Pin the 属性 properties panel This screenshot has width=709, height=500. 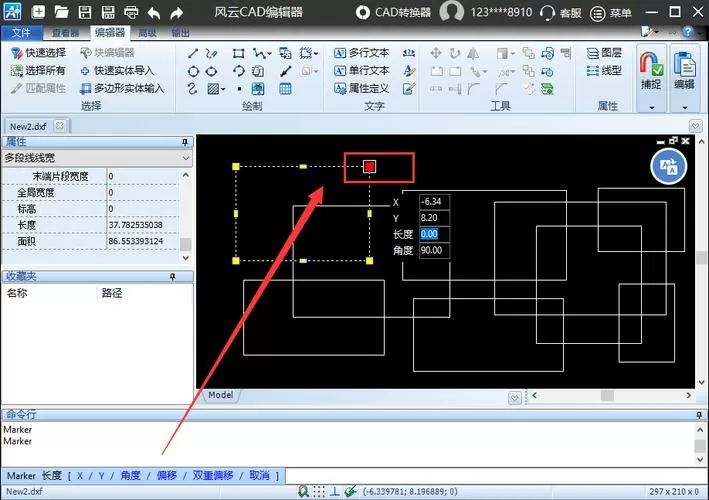[184, 142]
